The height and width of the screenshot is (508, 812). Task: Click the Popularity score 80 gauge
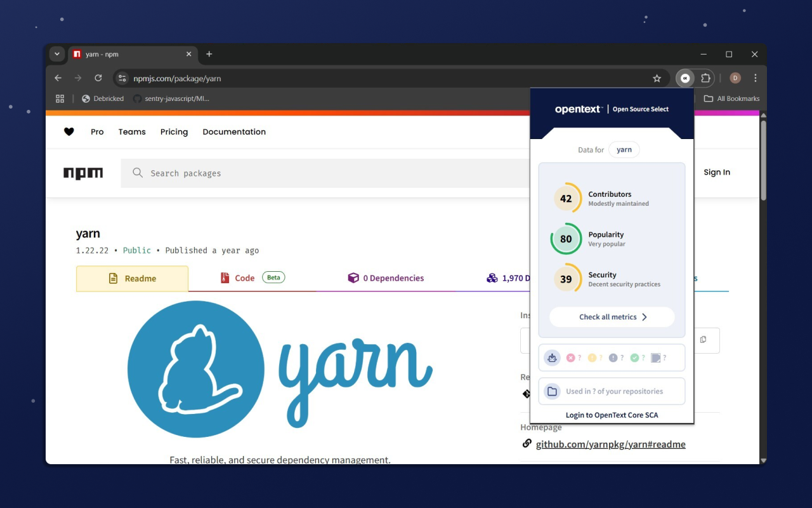pos(566,239)
